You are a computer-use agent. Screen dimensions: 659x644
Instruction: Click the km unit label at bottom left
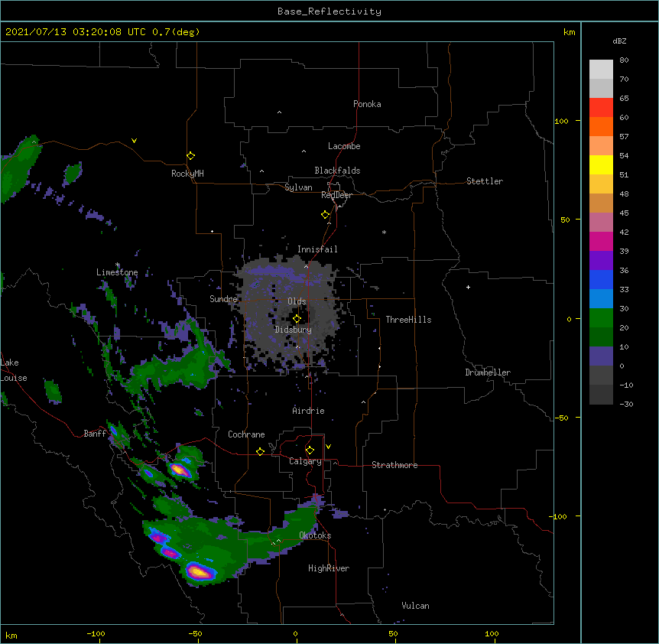11,635
